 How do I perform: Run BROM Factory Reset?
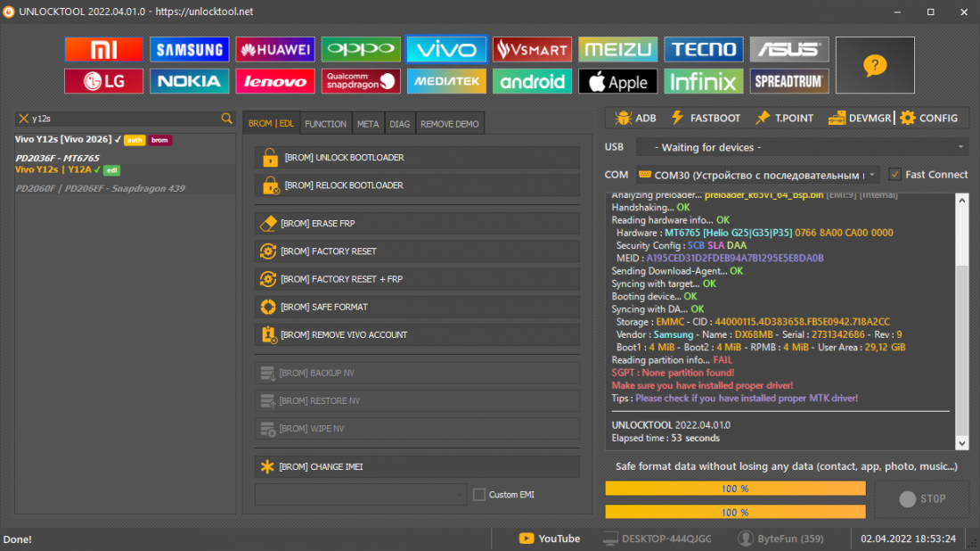[x=417, y=251]
